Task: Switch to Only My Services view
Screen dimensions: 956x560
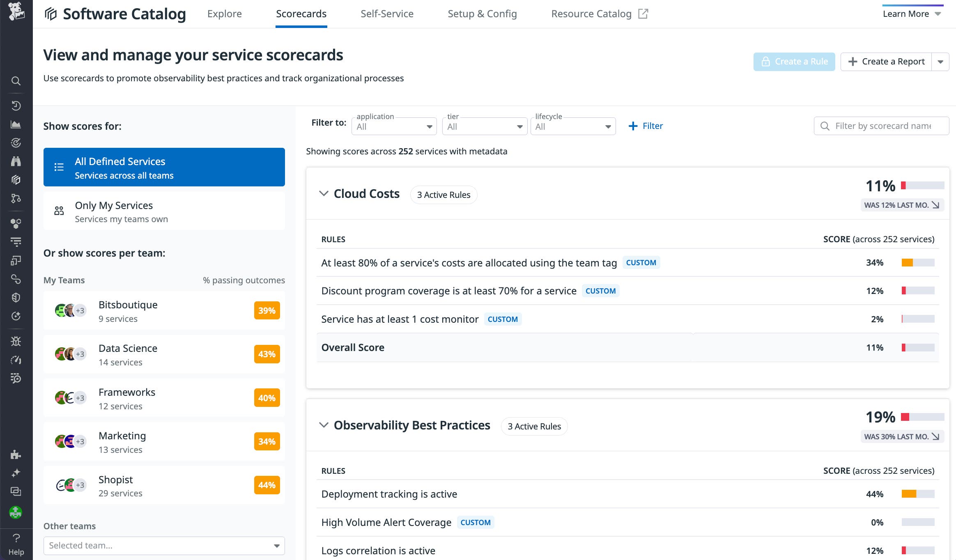Action: 164,211
